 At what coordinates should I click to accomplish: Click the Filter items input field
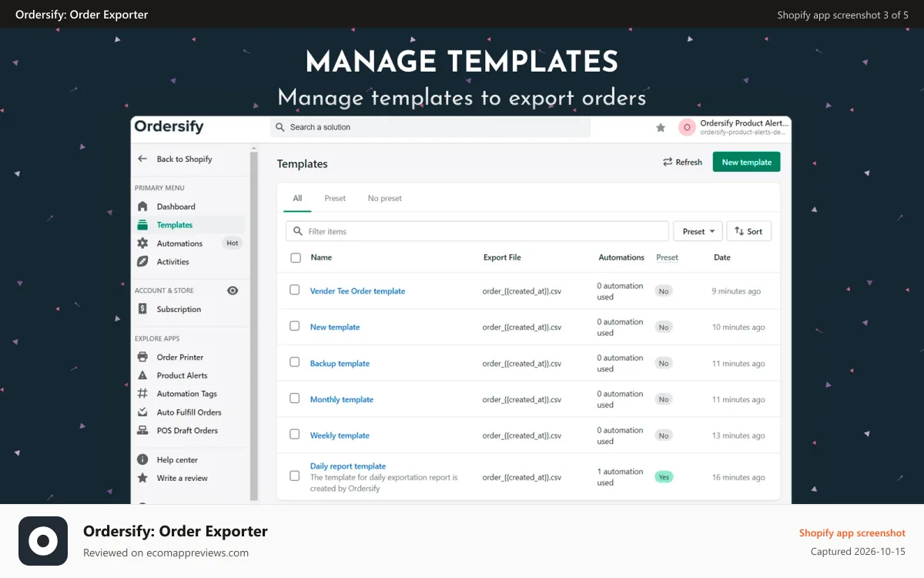[477, 231]
